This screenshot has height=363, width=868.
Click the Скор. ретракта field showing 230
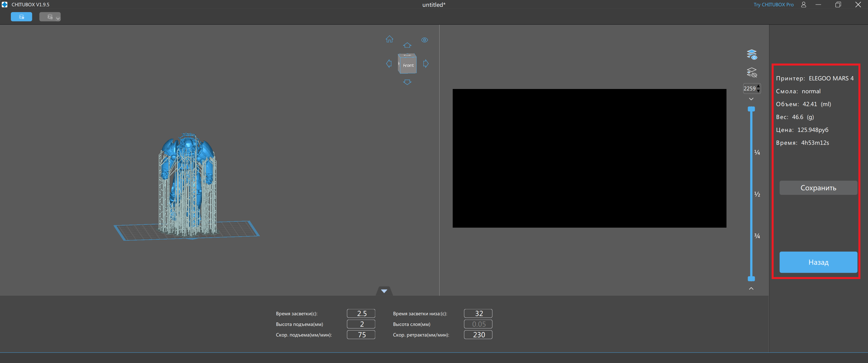478,335
